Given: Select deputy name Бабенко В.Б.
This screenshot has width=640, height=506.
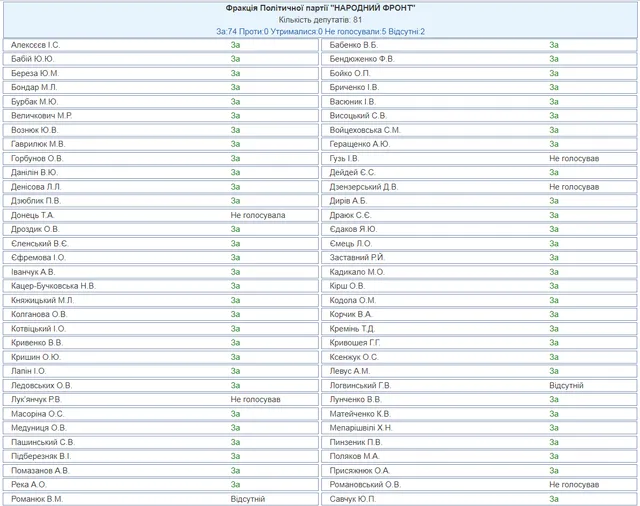Looking at the screenshot, I should pos(354,45).
